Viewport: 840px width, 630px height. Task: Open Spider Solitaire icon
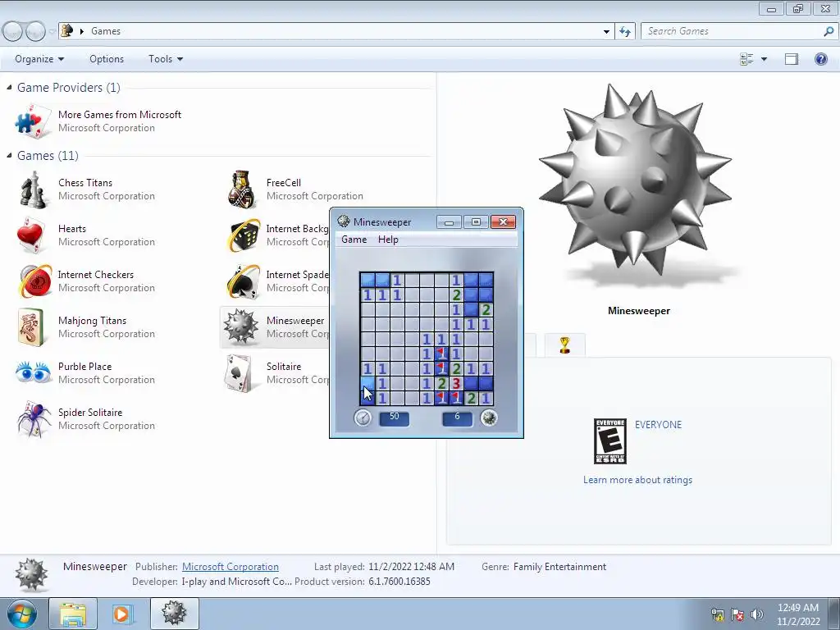click(x=33, y=419)
